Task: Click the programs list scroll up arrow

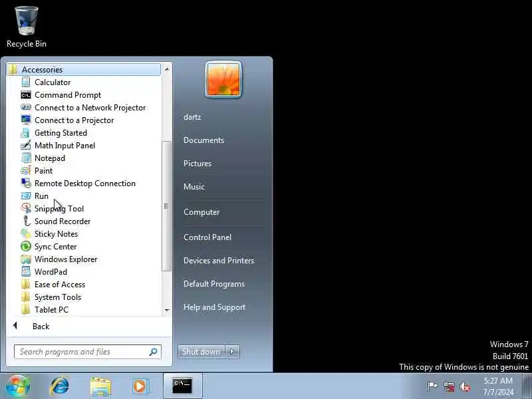Action: point(167,69)
